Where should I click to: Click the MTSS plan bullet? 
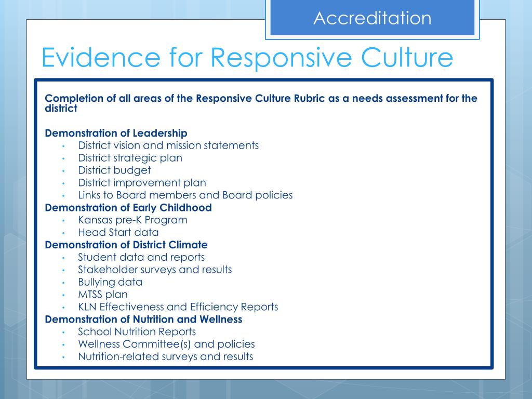(103, 295)
